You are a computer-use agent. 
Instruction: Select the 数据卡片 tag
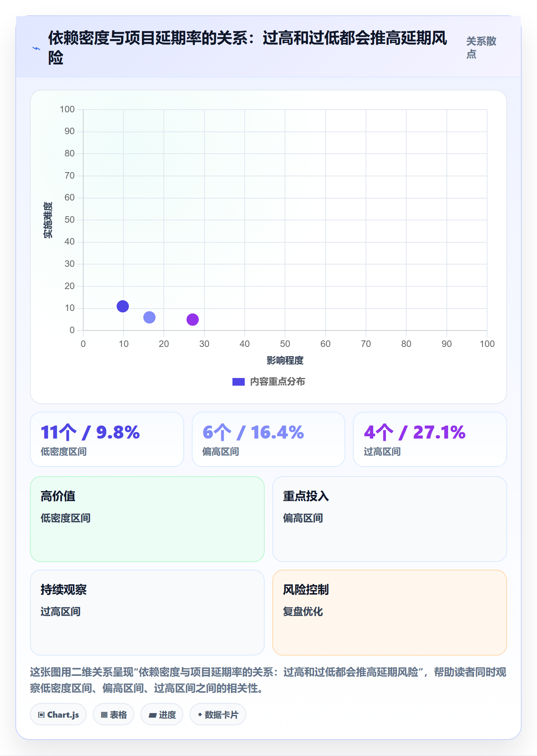pos(218,715)
